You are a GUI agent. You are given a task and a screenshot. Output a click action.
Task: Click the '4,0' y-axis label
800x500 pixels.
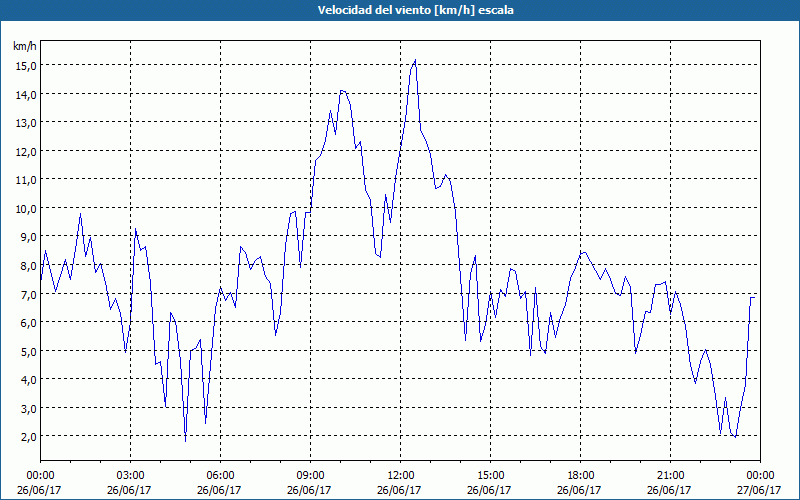[28, 379]
